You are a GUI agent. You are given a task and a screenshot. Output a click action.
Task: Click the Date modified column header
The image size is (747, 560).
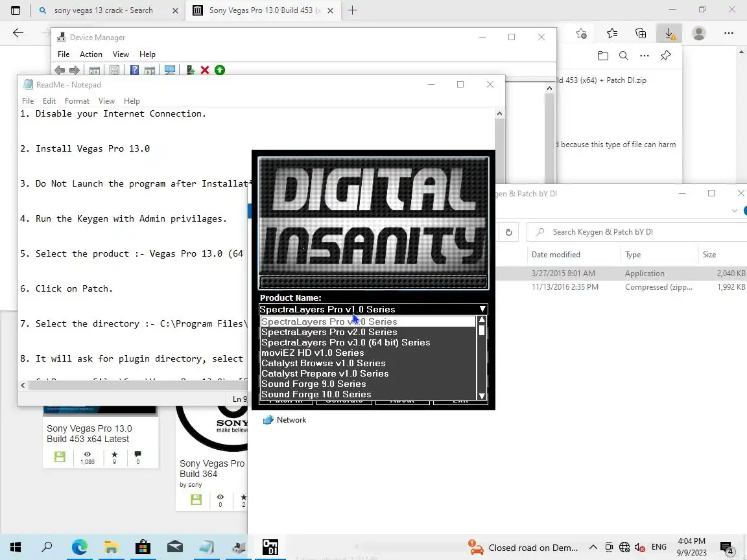pyautogui.click(x=556, y=255)
